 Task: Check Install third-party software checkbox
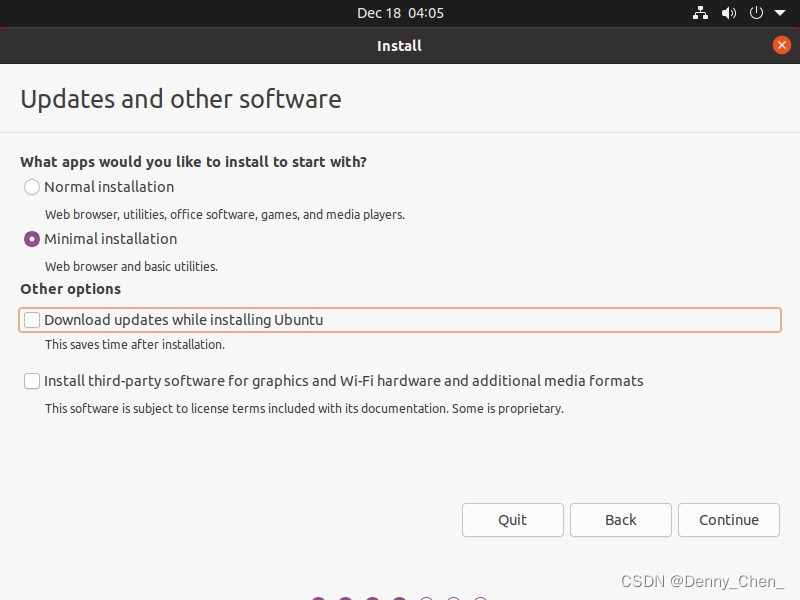(x=32, y=381)
